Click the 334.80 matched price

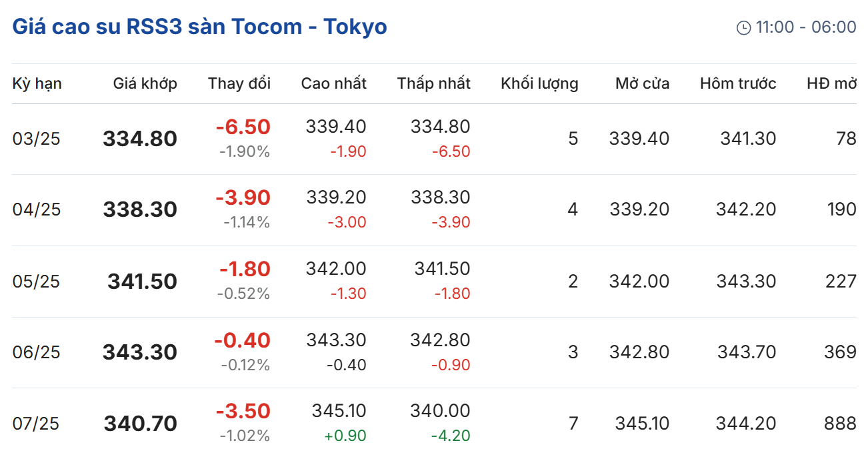(140, 139)
